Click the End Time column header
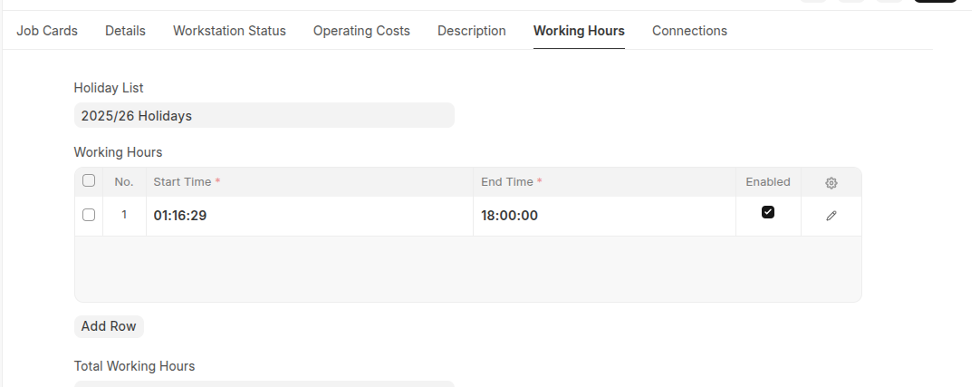The width and height of the screenshot is (980, 387). 603,182
